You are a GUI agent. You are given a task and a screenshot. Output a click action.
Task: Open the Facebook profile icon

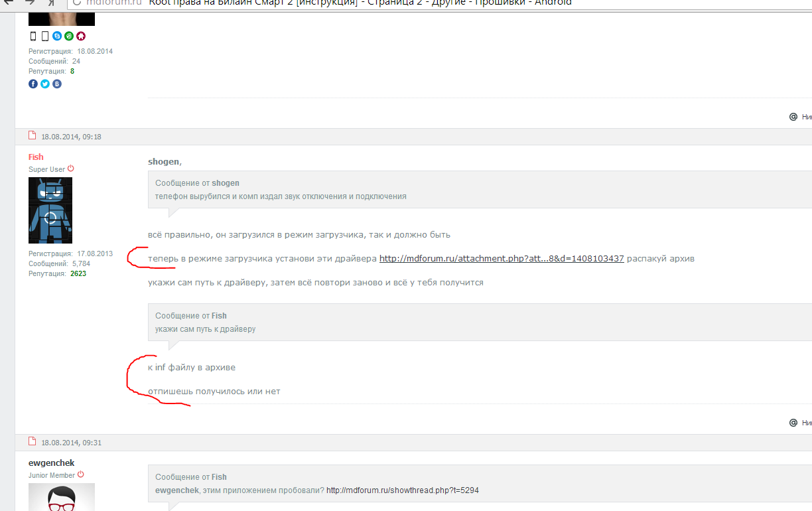33,84
